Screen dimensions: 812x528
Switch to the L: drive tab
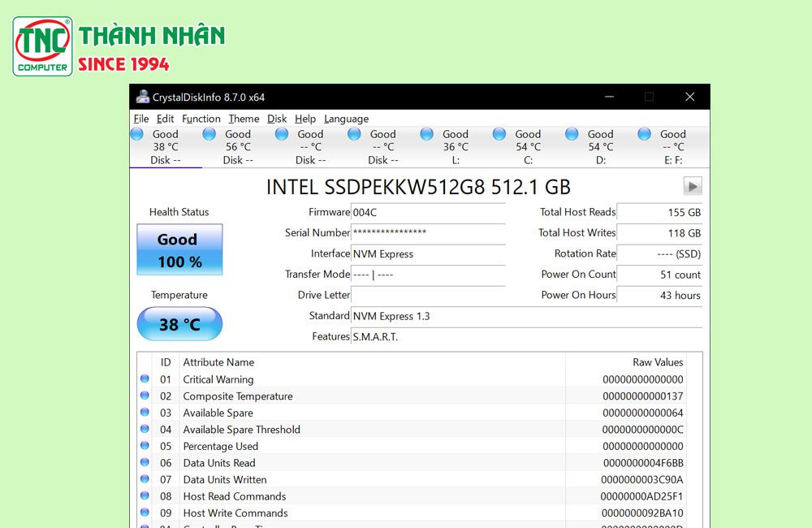click(x=456, y=147)
